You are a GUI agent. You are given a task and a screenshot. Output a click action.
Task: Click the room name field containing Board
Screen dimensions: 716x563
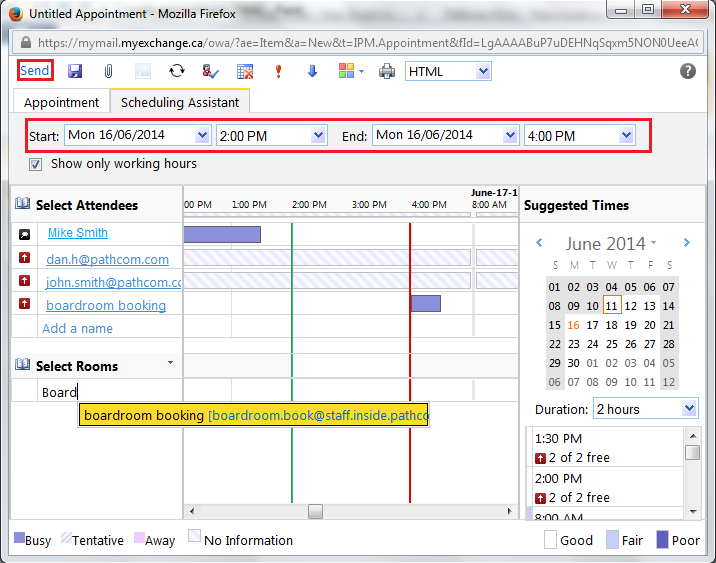(110, 391)
